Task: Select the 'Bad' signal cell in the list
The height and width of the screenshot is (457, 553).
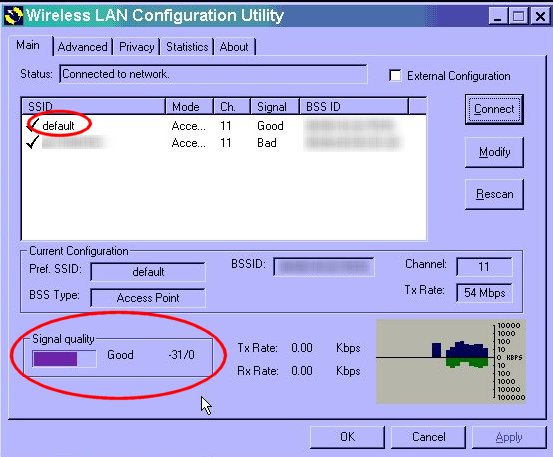Action: pyautogui.click(x=267, y=143)
